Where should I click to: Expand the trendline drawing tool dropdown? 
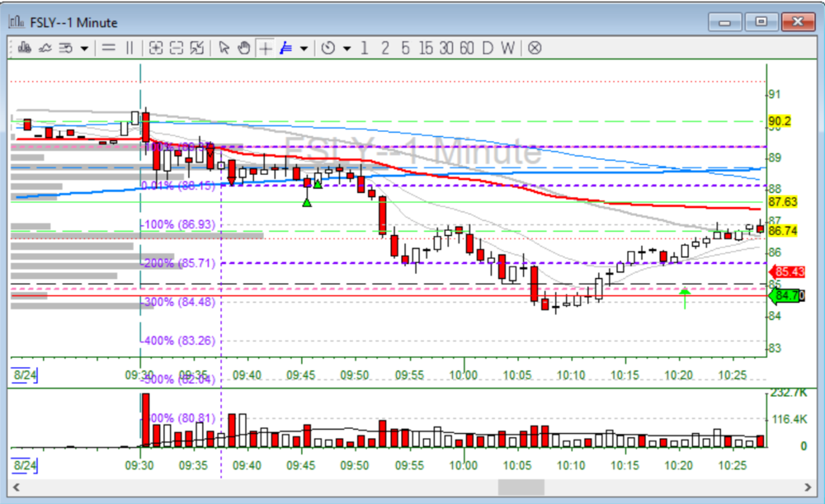click(x=304, y=48)
